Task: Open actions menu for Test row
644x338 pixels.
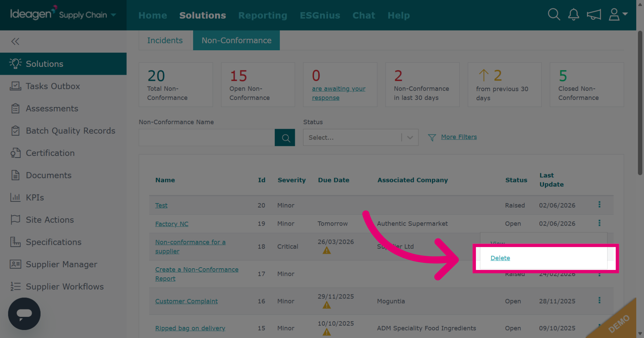Action: point(599,205)
